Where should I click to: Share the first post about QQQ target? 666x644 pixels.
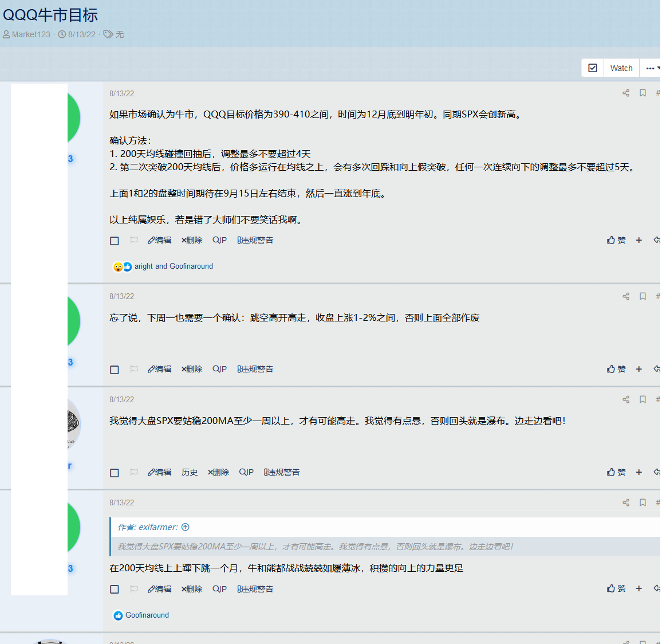(626, 93)
